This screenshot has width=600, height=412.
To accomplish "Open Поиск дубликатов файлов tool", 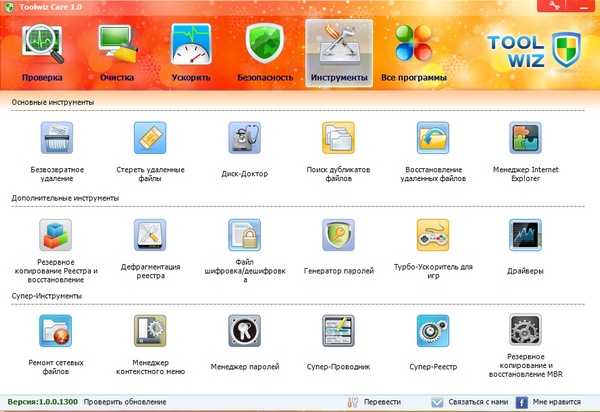I will 337,139.
